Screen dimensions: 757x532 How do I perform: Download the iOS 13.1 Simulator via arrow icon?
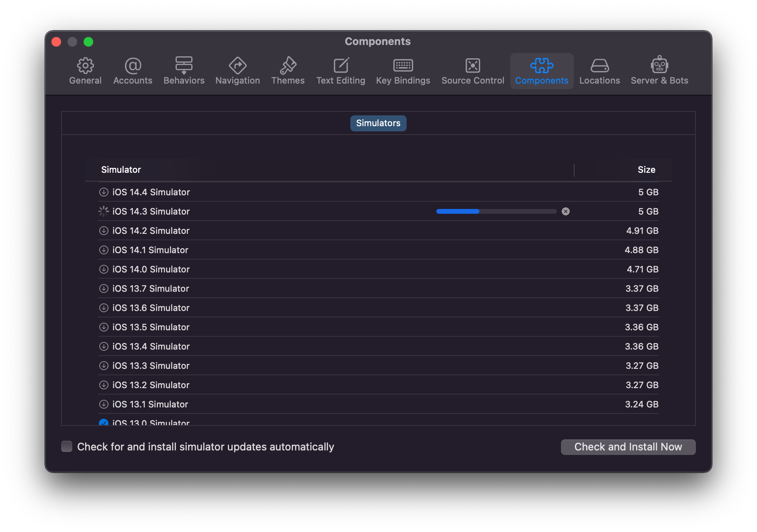click(x=104, y=404)
